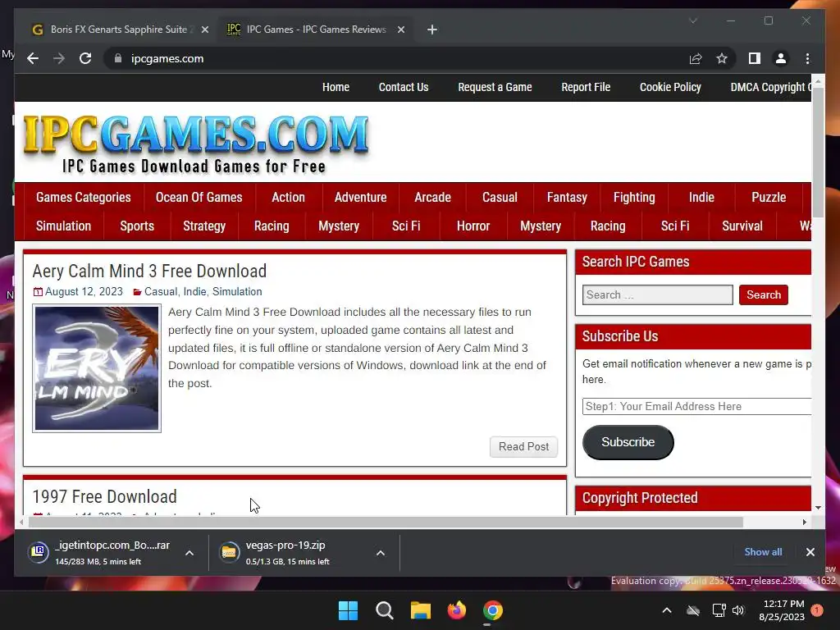The height and width of the screenshot is (630, 840).
Task: Open the Report File page
Action: 586,87
